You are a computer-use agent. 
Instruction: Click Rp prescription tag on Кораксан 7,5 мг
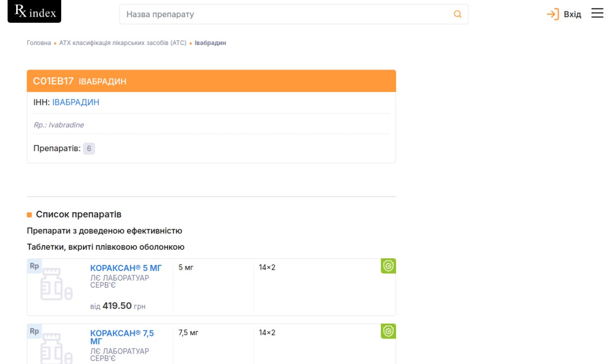[x=34, y=331]
